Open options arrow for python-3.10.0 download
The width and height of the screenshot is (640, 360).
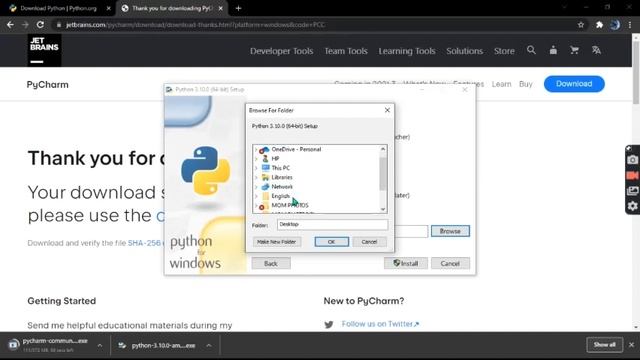(x=209, y=345)
